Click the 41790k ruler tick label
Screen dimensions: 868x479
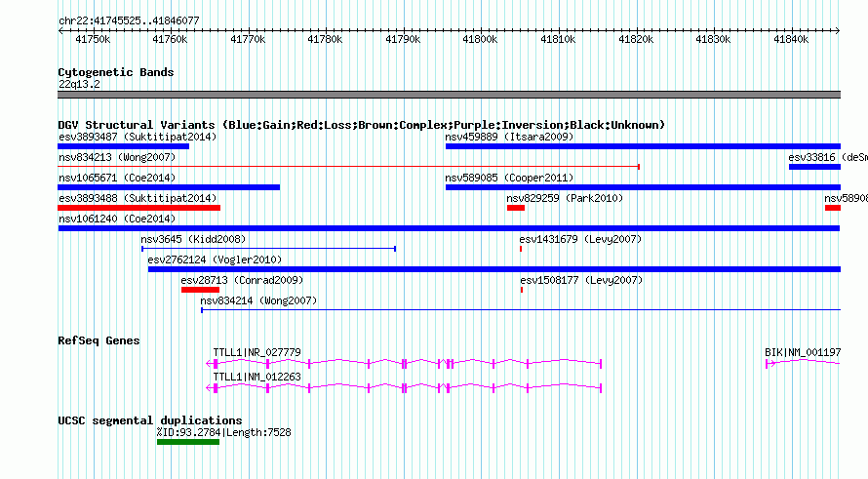[x=403, y=39]
